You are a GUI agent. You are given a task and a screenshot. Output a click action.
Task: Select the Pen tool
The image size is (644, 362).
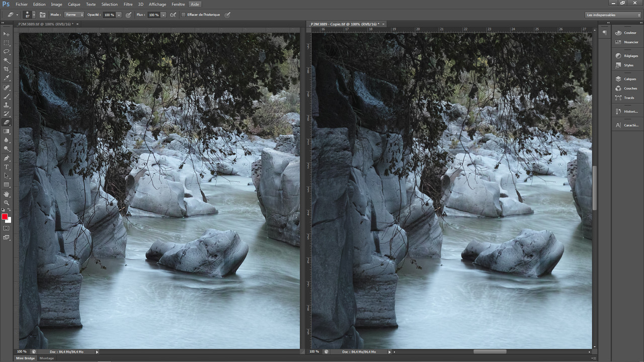[x=7, y=158]
